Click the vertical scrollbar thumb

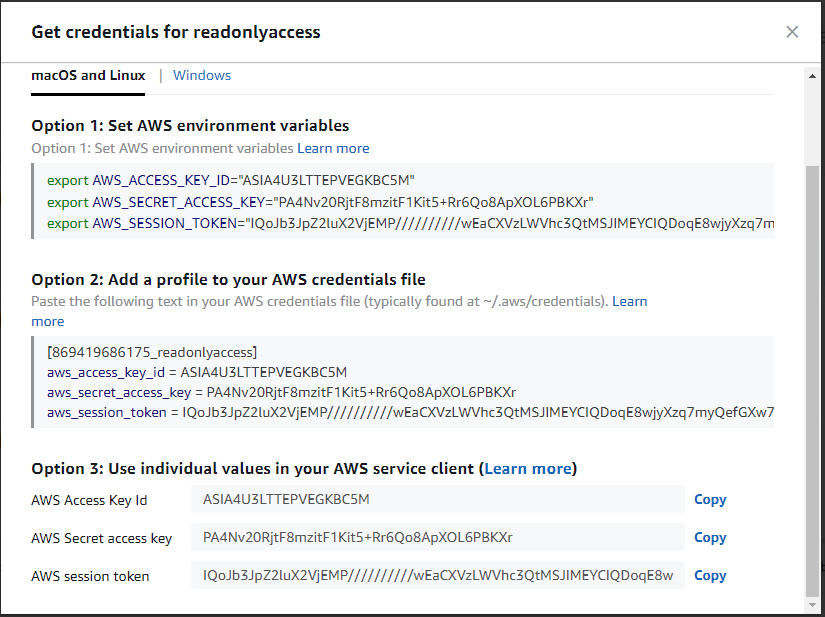click(812, 379)
